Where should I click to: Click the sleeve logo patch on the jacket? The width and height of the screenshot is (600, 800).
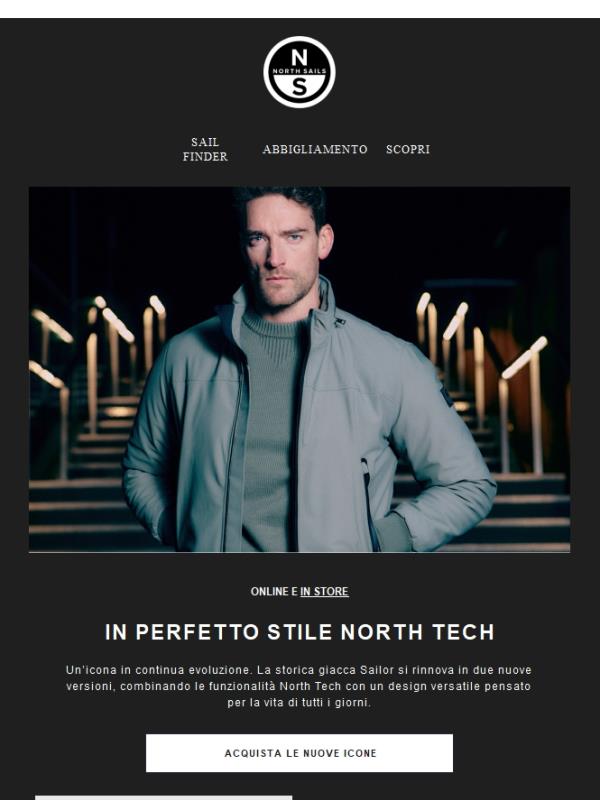pyautogui.click(x=447, y=394)
